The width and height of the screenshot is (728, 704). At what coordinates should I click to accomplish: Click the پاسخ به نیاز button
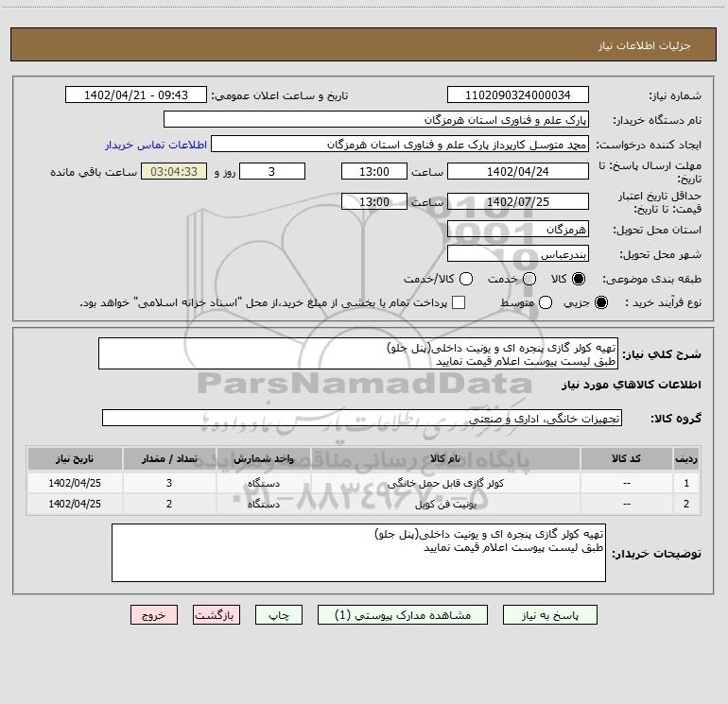(x=549, y=615)
